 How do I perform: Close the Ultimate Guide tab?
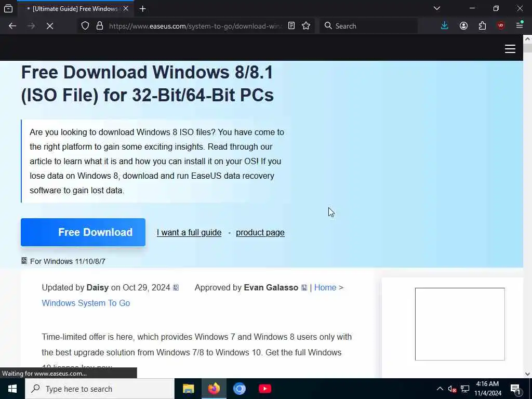(126, 8)
